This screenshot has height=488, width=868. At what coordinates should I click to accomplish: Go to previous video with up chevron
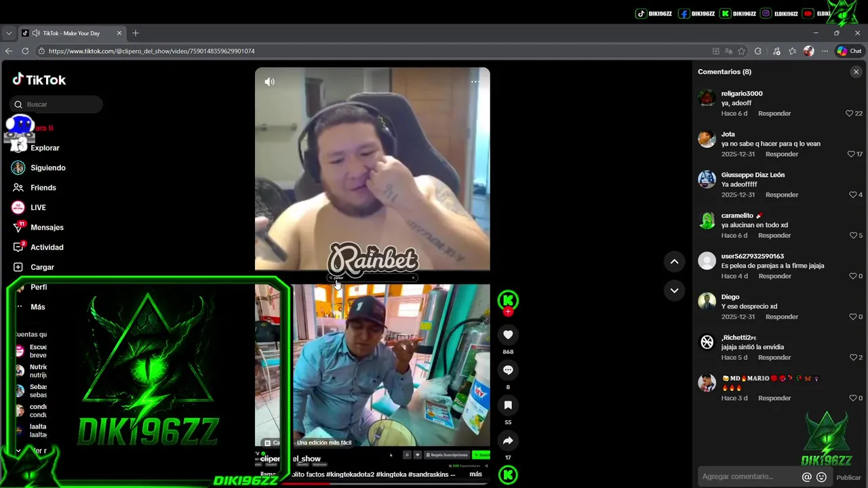click(x=674, y=262)
